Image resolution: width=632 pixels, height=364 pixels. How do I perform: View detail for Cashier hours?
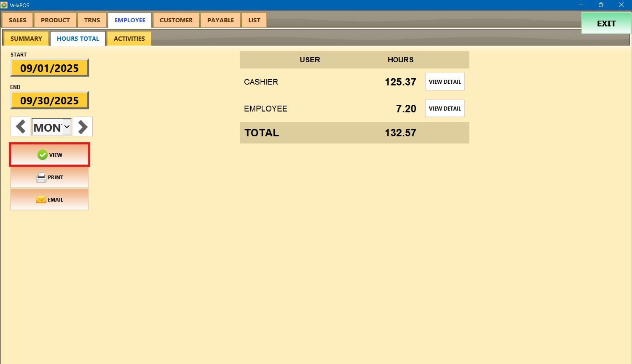(x=445, y=82)
